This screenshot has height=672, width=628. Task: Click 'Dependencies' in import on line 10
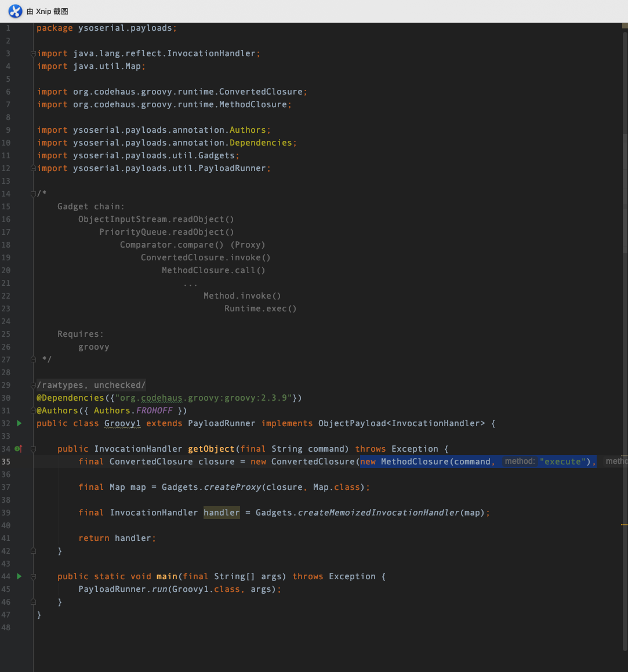(260, 143)
